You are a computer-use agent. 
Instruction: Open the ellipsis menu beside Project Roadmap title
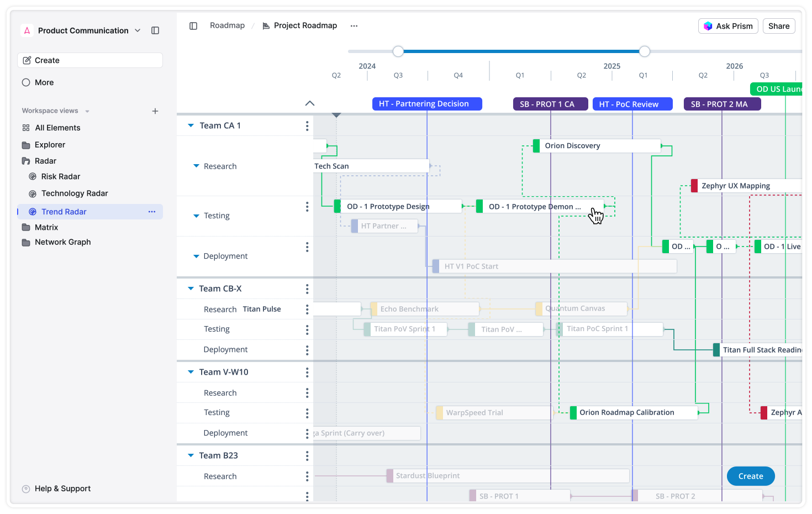354,25
